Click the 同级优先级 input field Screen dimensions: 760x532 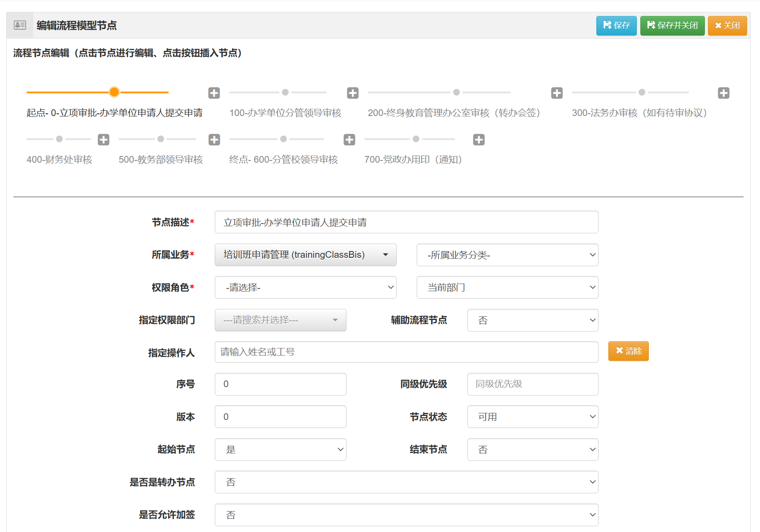[x=533, y=384]
